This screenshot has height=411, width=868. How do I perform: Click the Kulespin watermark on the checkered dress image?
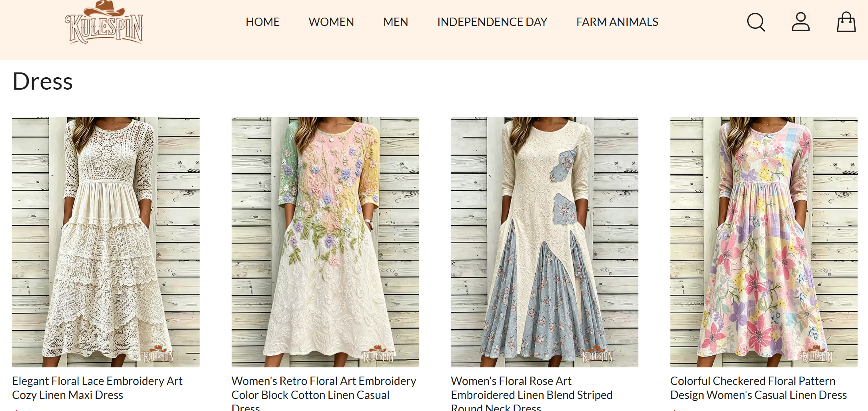[817, 354]
